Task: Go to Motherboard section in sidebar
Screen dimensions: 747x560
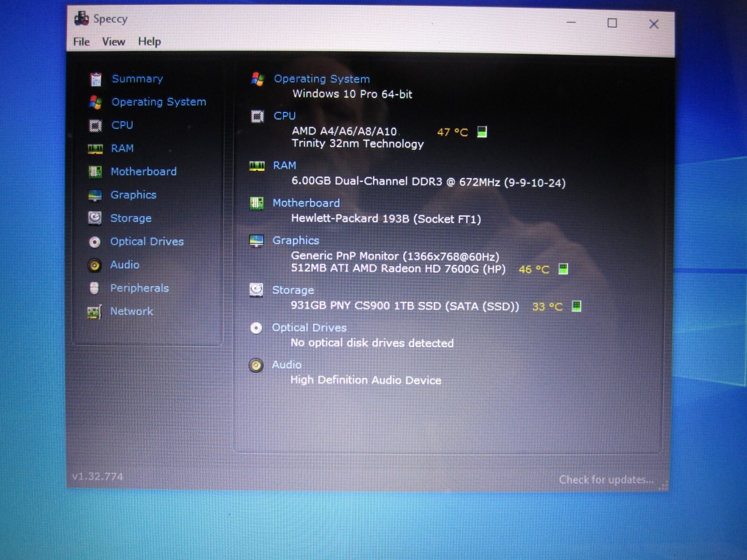Action: 143,171
